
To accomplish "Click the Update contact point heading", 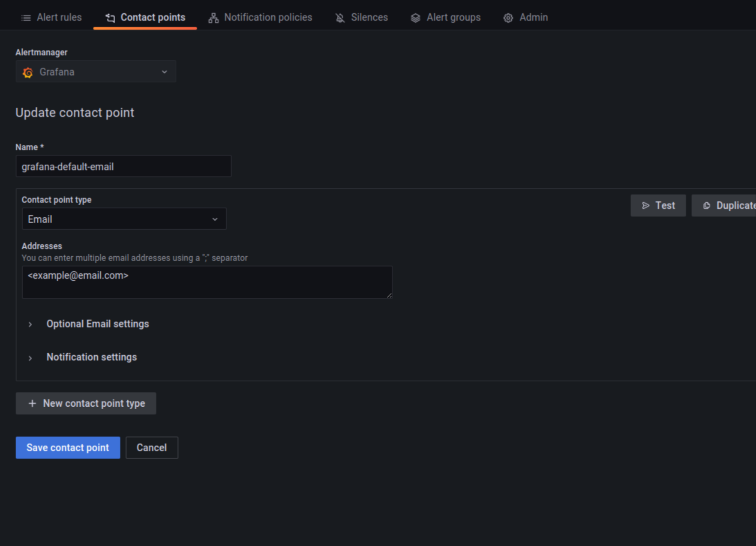I will point(75,112).
